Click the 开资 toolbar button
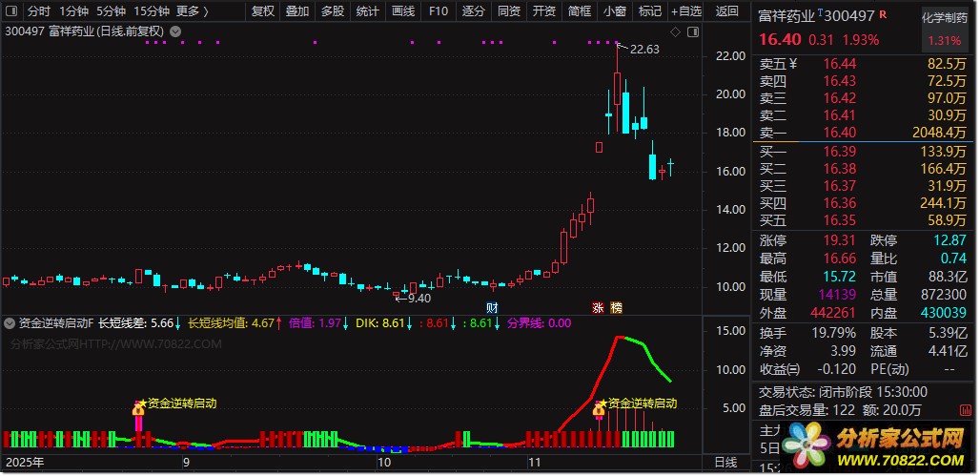 point(544,10)
